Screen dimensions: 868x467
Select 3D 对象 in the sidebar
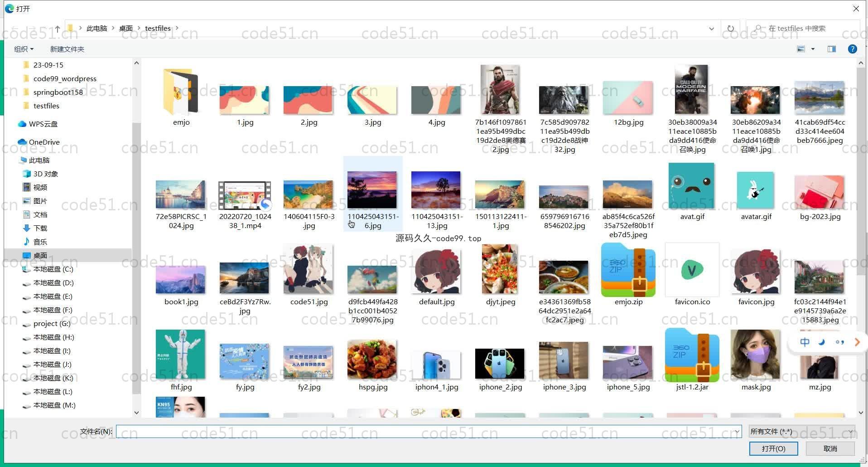40,174
